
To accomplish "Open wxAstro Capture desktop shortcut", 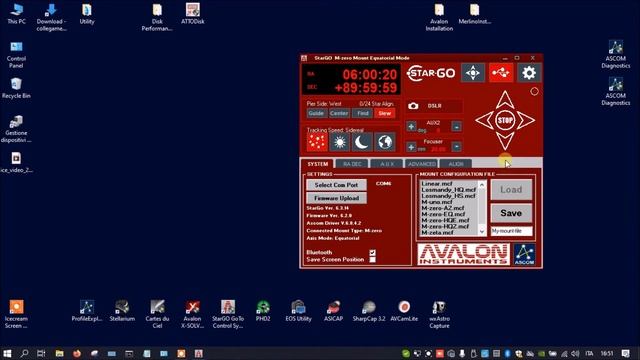I will (x=439, y=315).
